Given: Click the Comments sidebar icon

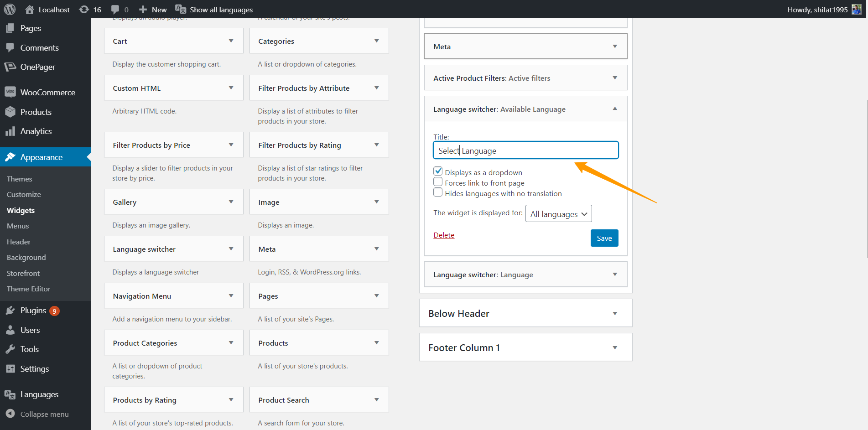Looking at the screenshot, I should (x=10, y=47).
